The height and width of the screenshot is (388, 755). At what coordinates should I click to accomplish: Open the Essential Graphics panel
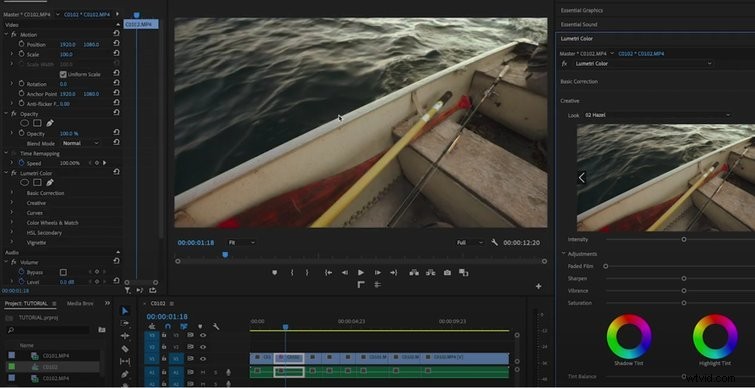coord(582,10)
